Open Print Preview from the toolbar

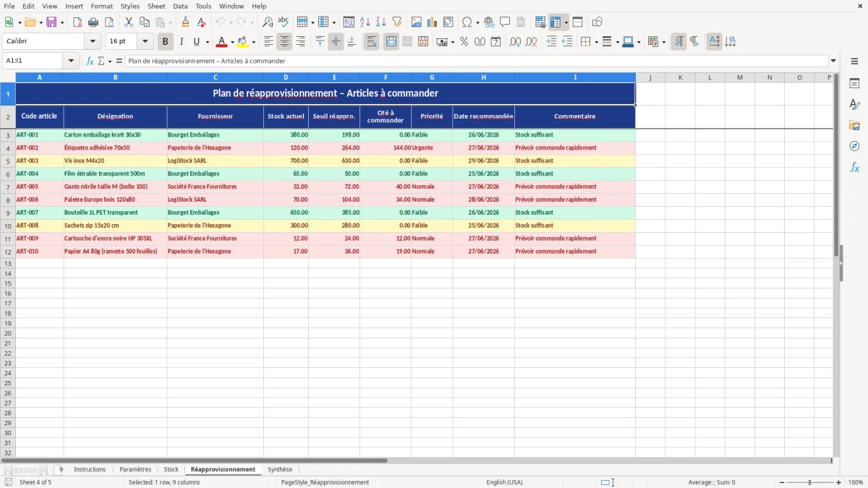click(x=109, y=22)
